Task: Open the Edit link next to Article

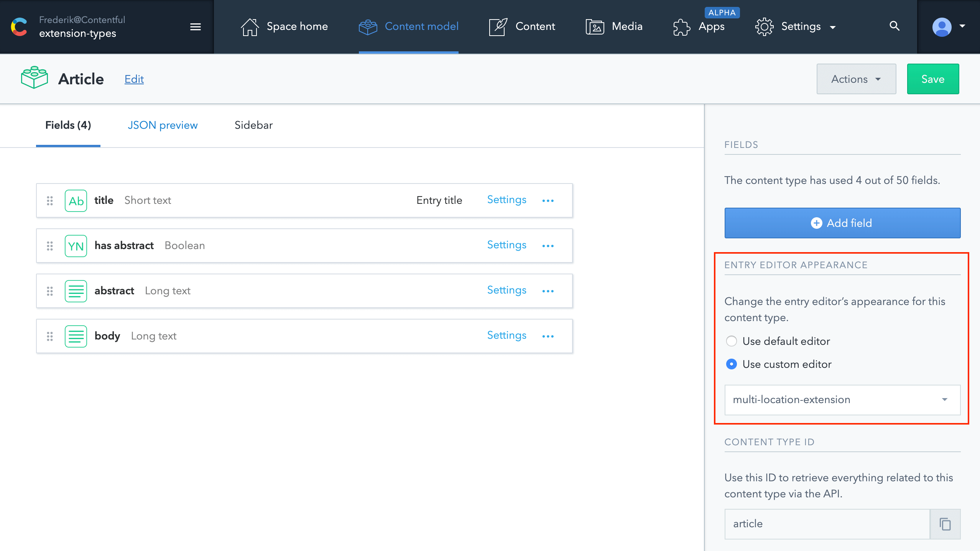Action: [x=134, y=79]
